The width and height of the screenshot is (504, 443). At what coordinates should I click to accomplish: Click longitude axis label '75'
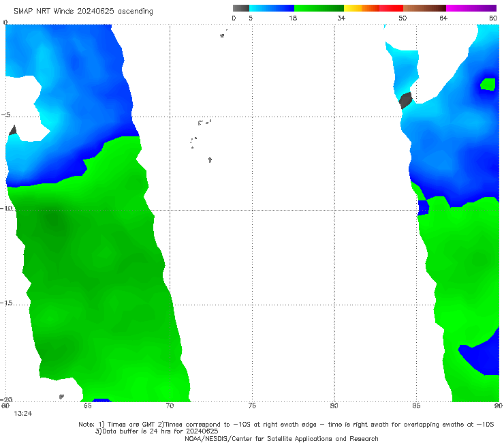tap(252, 406)
